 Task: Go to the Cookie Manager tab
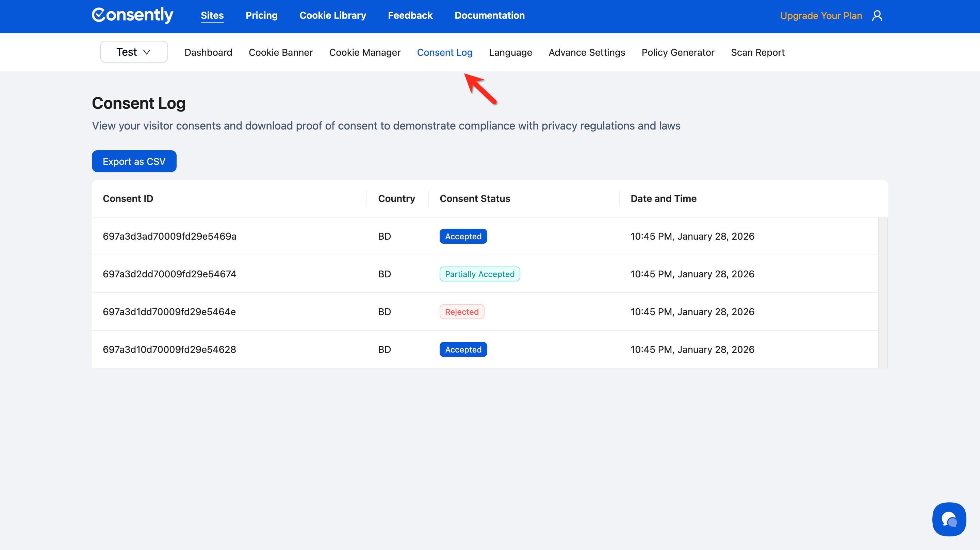[364, 52]
